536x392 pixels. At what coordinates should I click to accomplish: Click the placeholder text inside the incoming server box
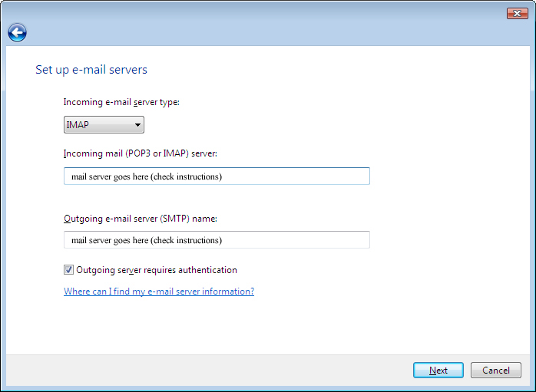[x=146, y=176]
